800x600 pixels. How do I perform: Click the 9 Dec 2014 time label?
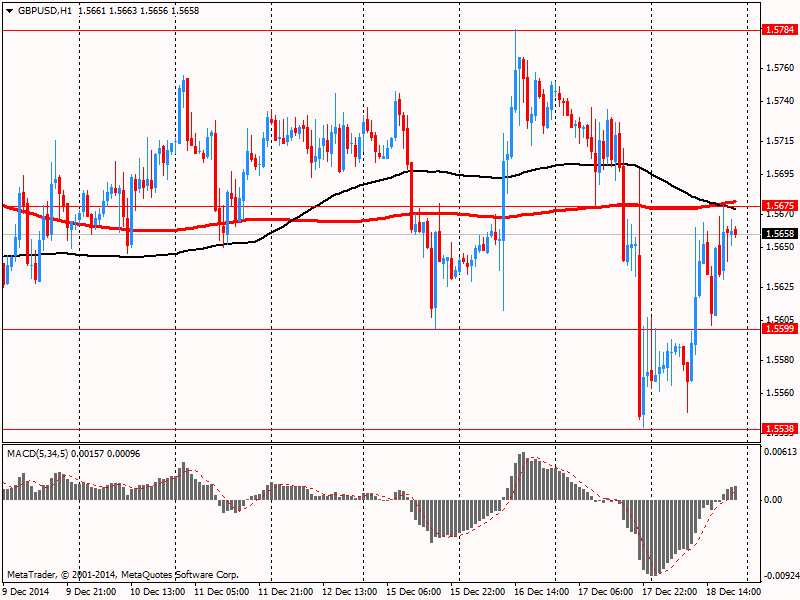(26, 591)
